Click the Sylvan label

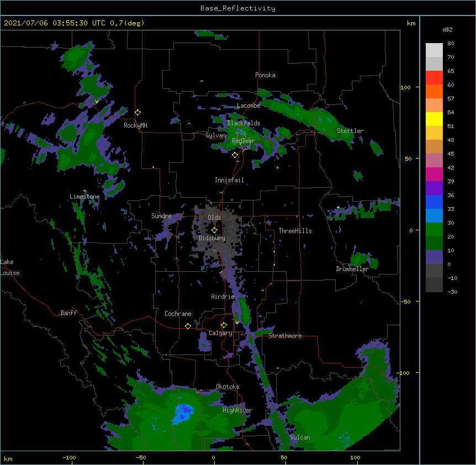(x=215, y=135)
